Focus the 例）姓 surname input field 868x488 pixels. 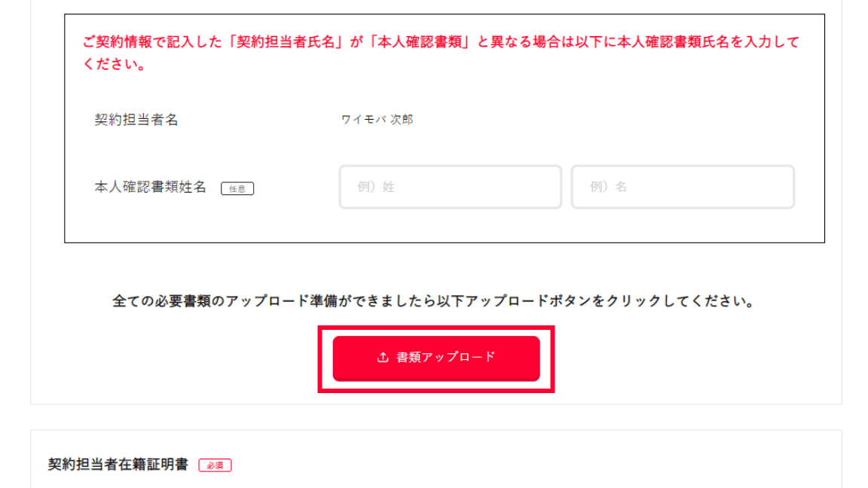[x=450, y=187]
